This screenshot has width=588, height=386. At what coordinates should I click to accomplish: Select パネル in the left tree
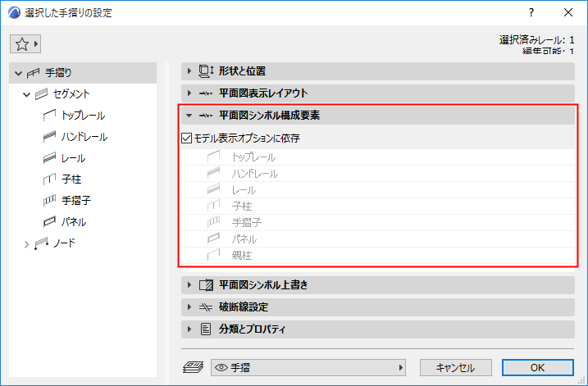pos(74,222)
